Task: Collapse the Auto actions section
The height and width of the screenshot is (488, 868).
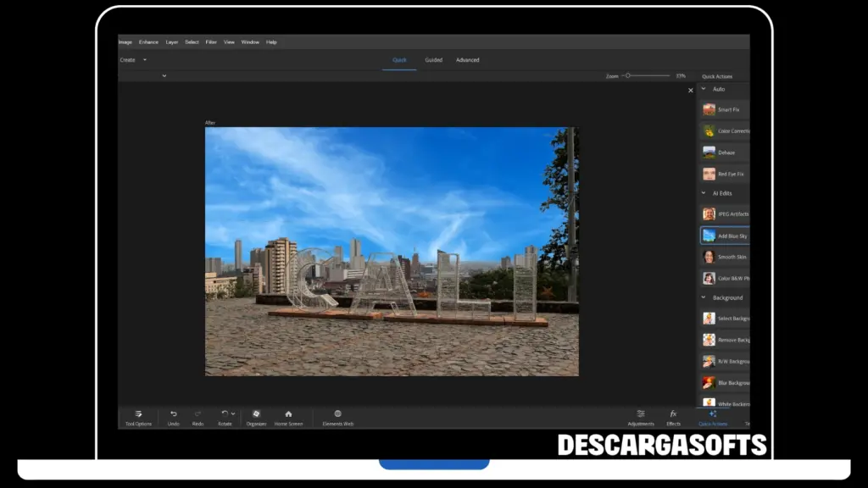Action: (702, 88)
